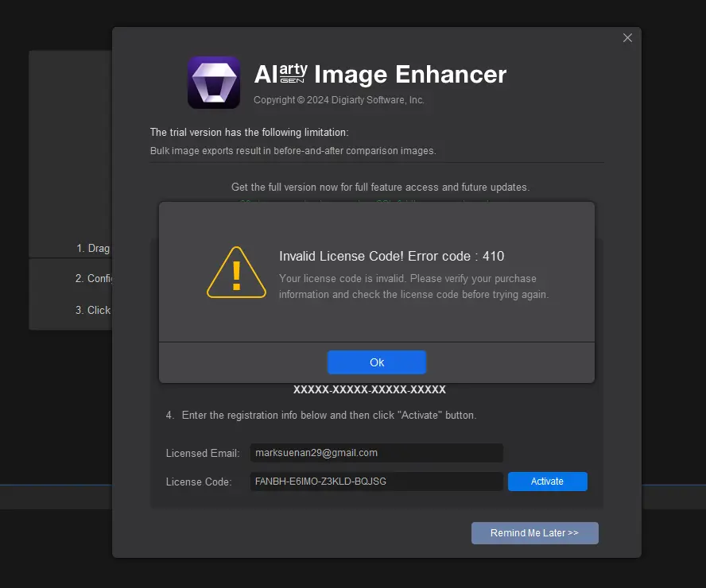The width and height of the screenshot is (706, 588).
Task: Click the Ok button in error dialog
Action: [376, 362]
